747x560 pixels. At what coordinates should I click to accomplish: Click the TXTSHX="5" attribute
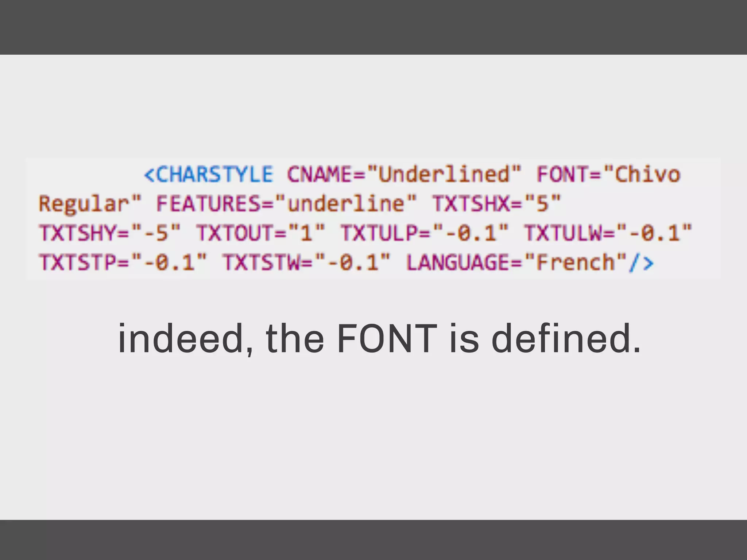[x=496, y=203]
